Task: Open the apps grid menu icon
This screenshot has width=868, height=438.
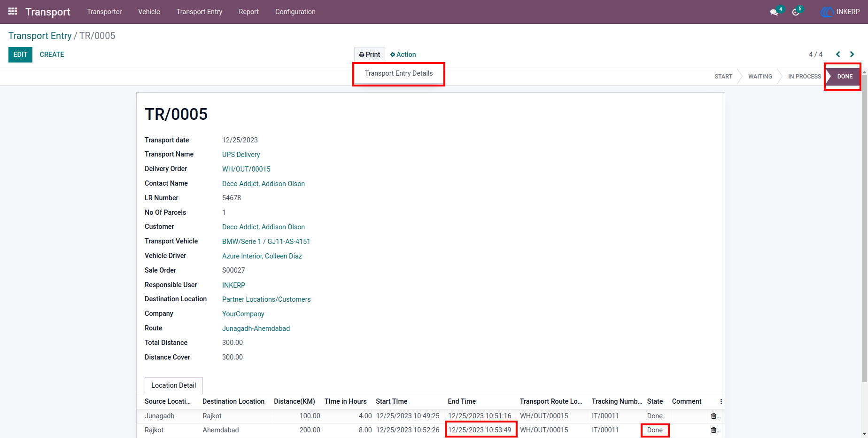Action: (13, 11)
